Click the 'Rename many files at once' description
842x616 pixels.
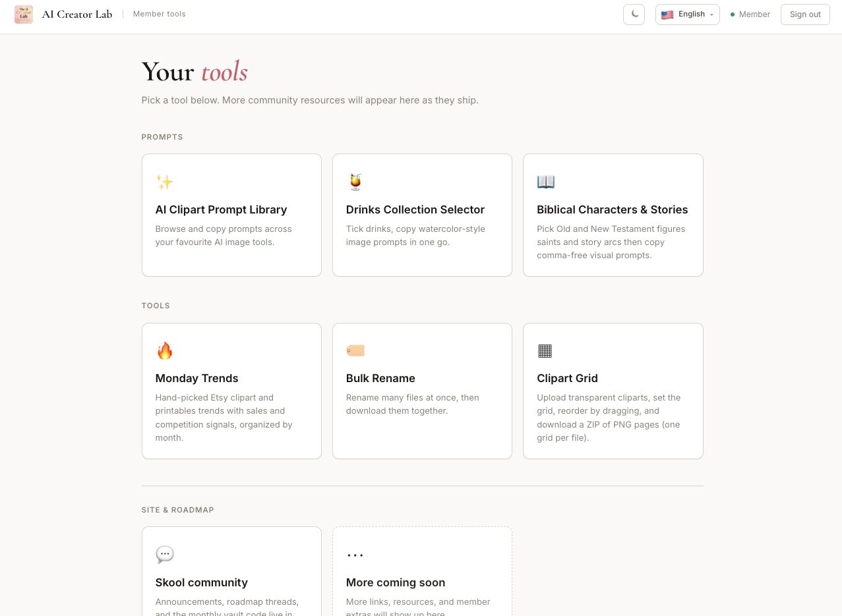click(x=413, y=404)
